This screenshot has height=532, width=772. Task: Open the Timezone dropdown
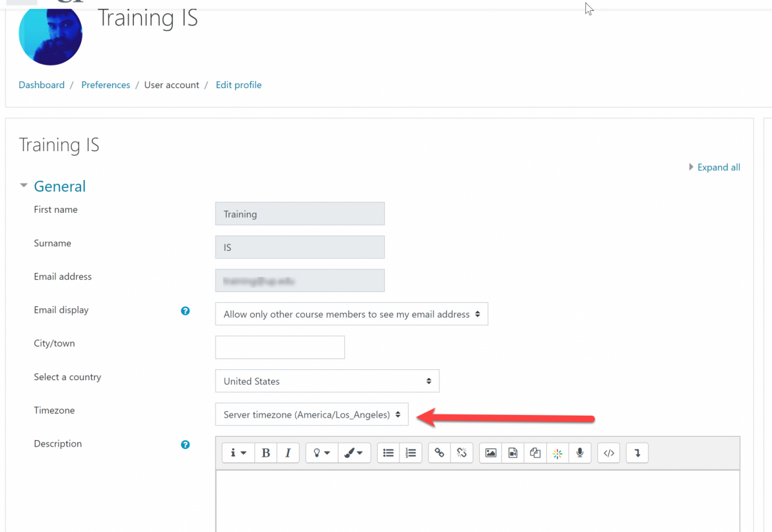pyautogui.click(x=311, y=414)
